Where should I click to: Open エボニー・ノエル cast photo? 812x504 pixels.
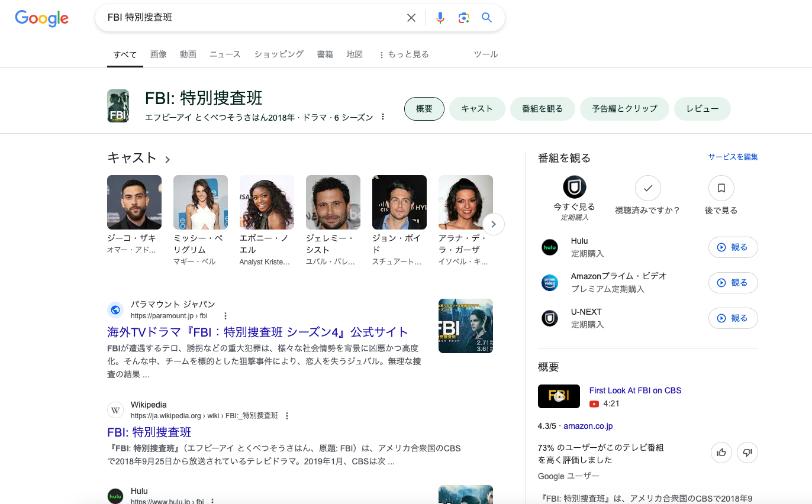(267, 202)
